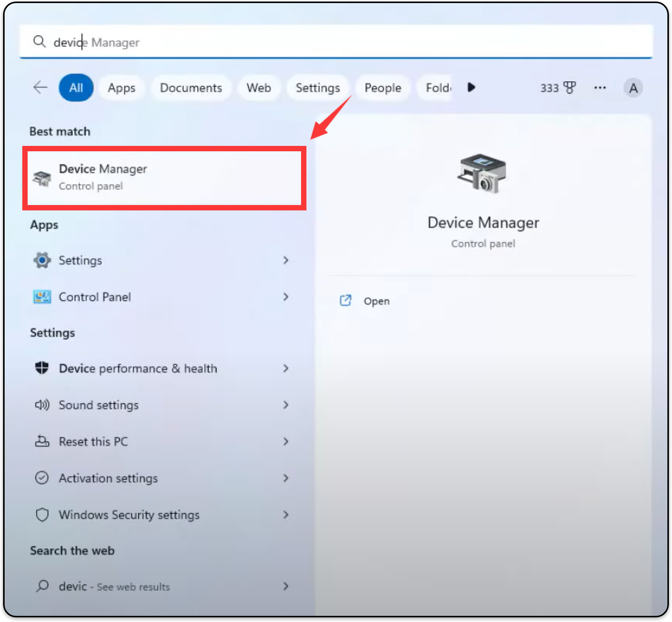This screenshot has height=622, width=672.
Task: Click the search magnifier icon in search box
Action: tap(39, 41)
